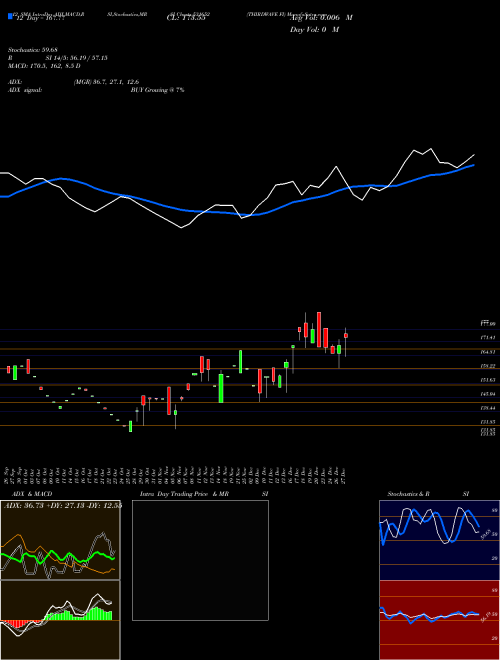
Task: Click the 'Day Vol: 0 M' label
Action: [x=314, y=30]
